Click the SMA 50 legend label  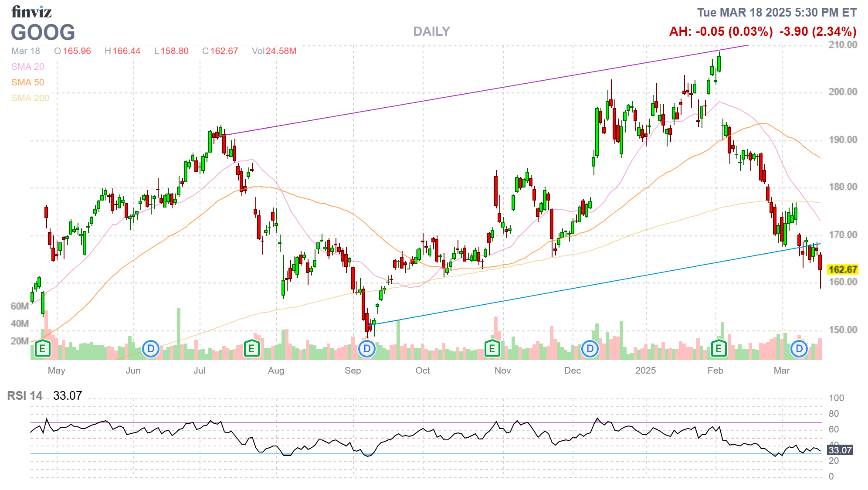[x=27, y=82]
